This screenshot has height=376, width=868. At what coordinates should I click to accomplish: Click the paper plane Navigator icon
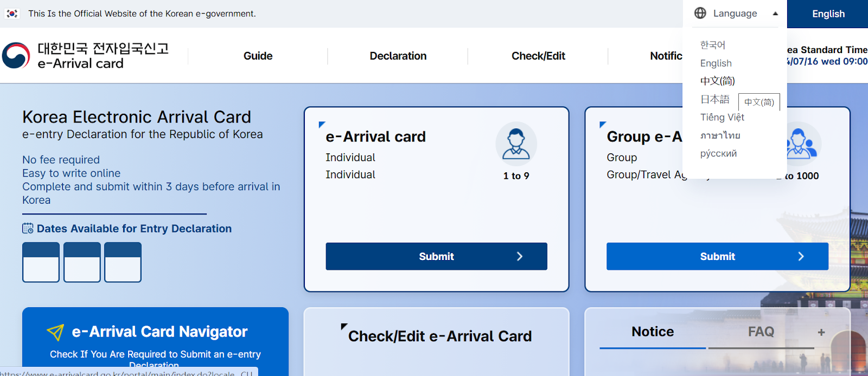pyautogui.click(x=55, y=332)
